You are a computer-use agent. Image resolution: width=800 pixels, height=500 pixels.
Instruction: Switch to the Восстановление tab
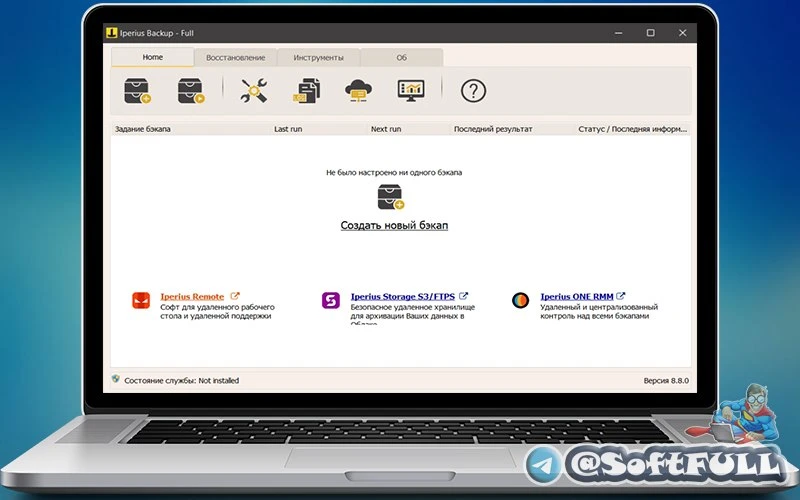235,58
